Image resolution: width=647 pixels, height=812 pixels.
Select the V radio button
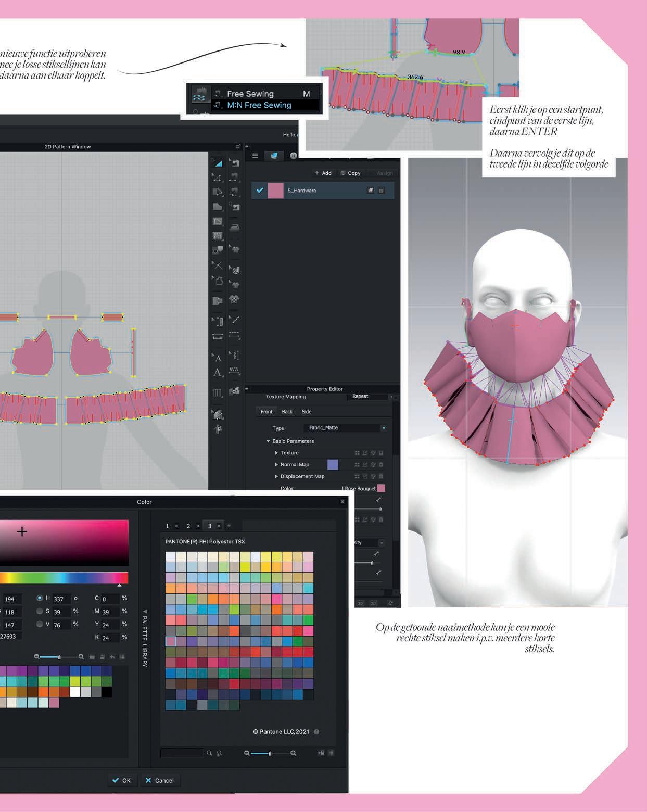point(40,624)
